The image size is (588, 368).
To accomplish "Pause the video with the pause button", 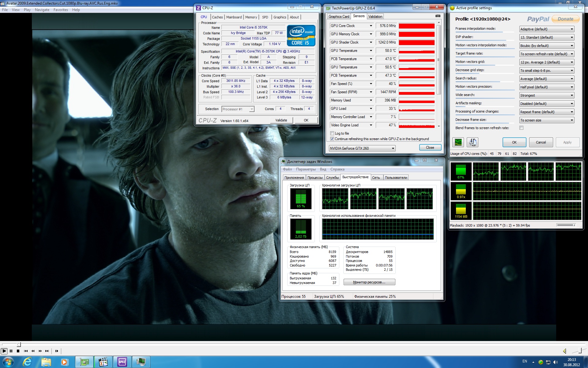I will click(11, 351).
